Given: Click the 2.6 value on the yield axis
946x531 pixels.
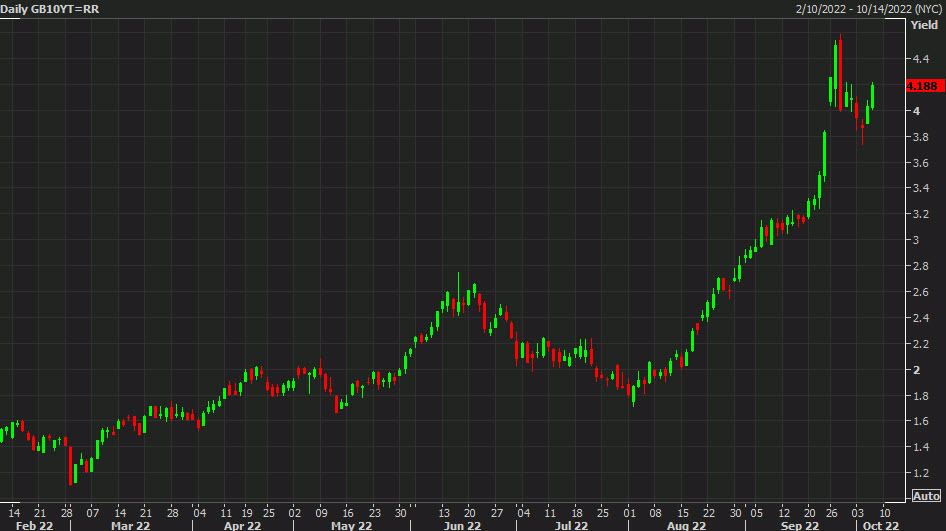Looking at the screenshot, I should pyautogui.click(x=921, y=292).
